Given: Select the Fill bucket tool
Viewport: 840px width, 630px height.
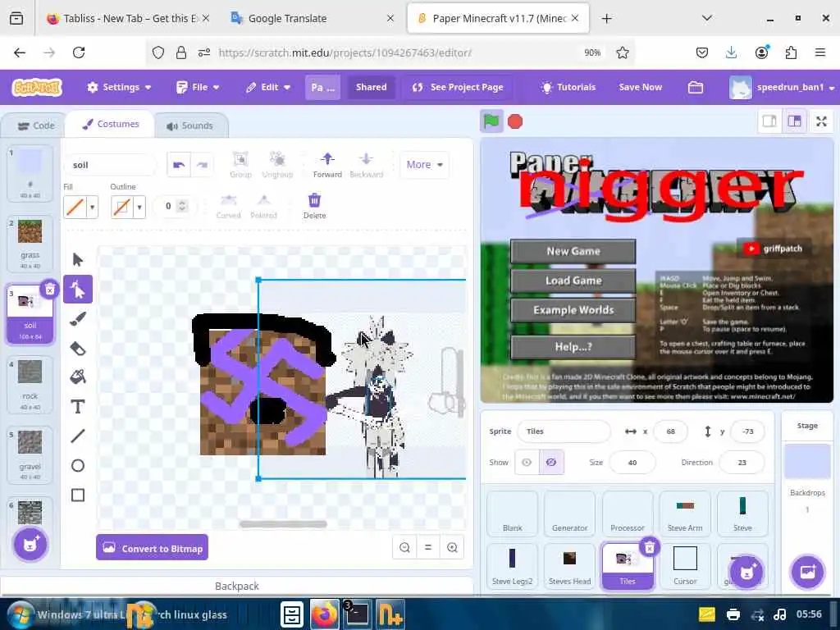Looking at the screenshot, I should point(78,377).
